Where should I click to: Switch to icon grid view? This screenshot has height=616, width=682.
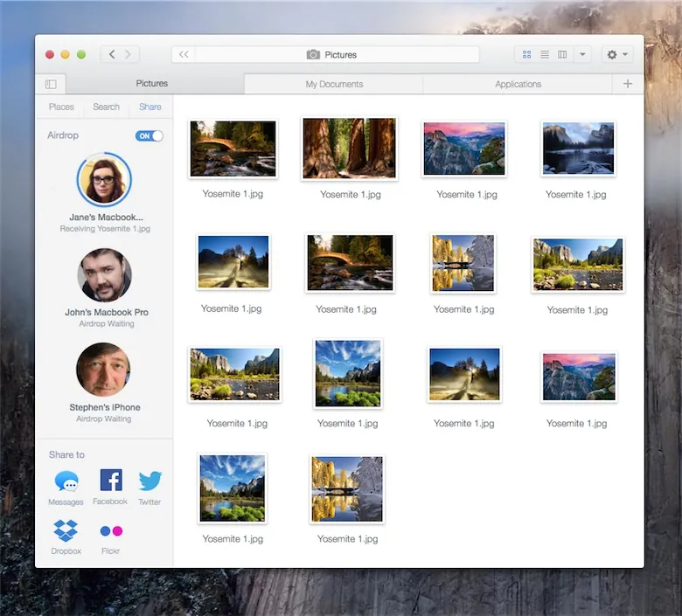526,54
